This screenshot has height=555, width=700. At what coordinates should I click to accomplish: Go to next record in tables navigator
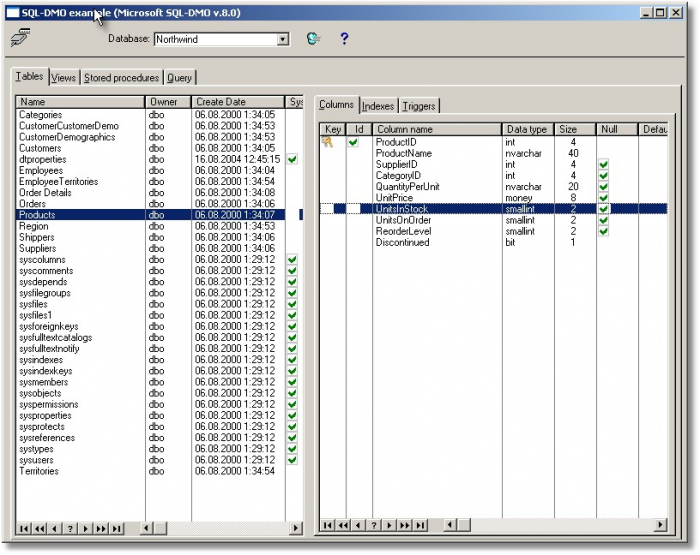point(85,529)
